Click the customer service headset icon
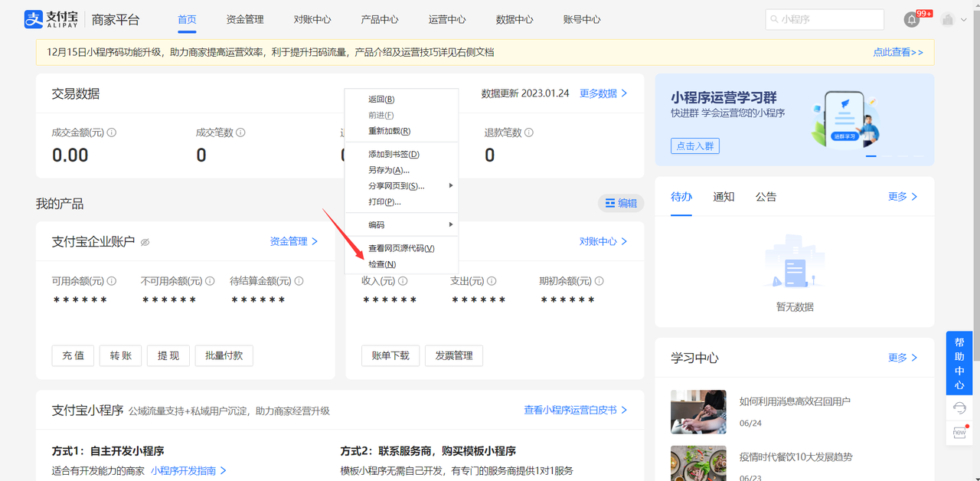 pyautogui.click(x=959, y=408)
